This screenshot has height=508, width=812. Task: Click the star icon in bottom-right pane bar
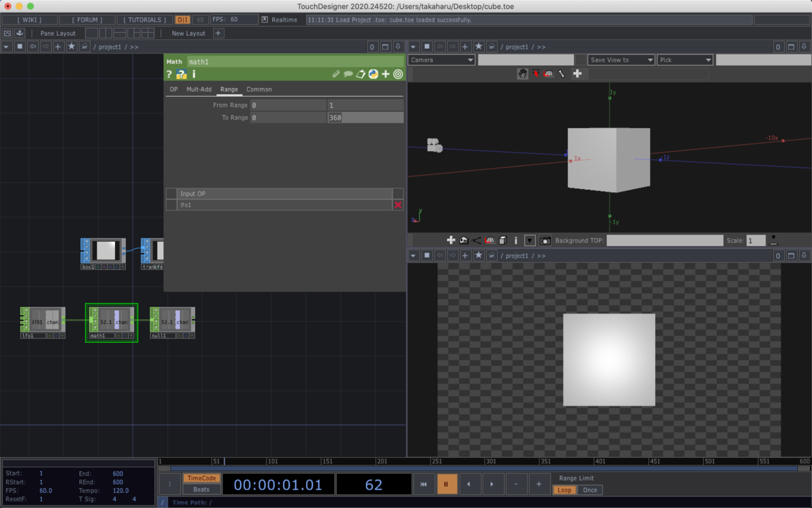478,255
